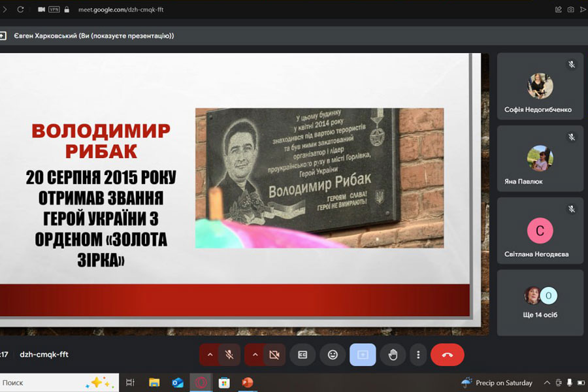Image resolution: width=588 pixels, height=392 pixels.
Task: Open the presentation indicator icon next to Євген Харковський
Action: pyautogui.click(x=3, y=36)
